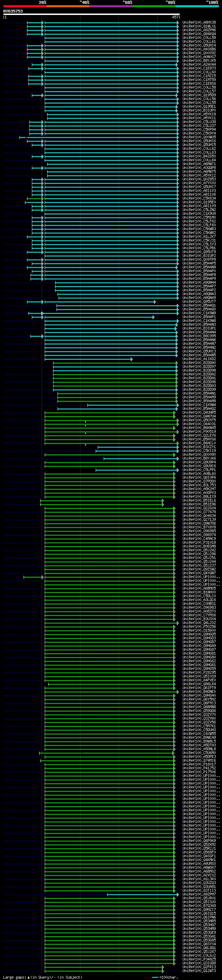
Task: Select the UniRef100_B5IEL6 label
Action: 199,500
